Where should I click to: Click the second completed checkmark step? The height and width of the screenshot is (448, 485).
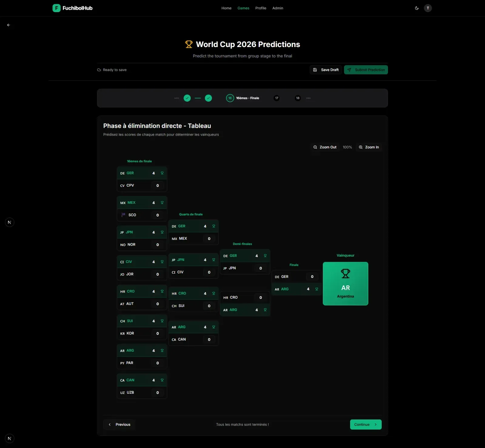coord(208,98)
